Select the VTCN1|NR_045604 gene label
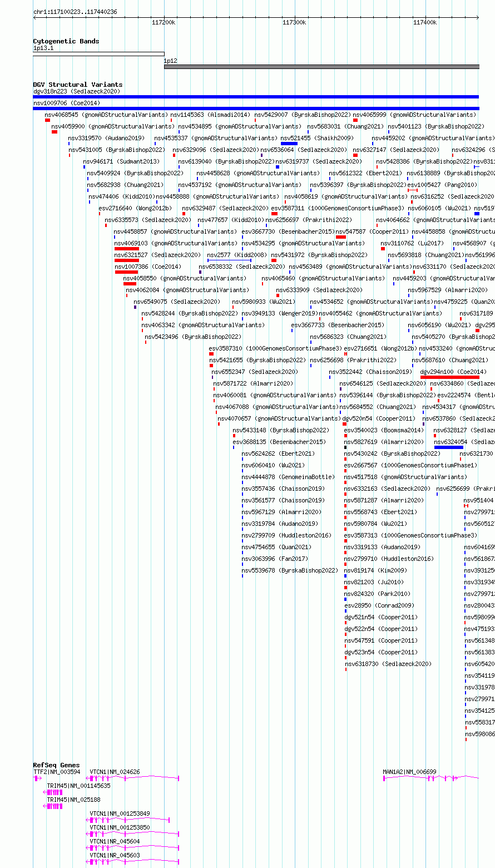495x868 pixels. 115,841
